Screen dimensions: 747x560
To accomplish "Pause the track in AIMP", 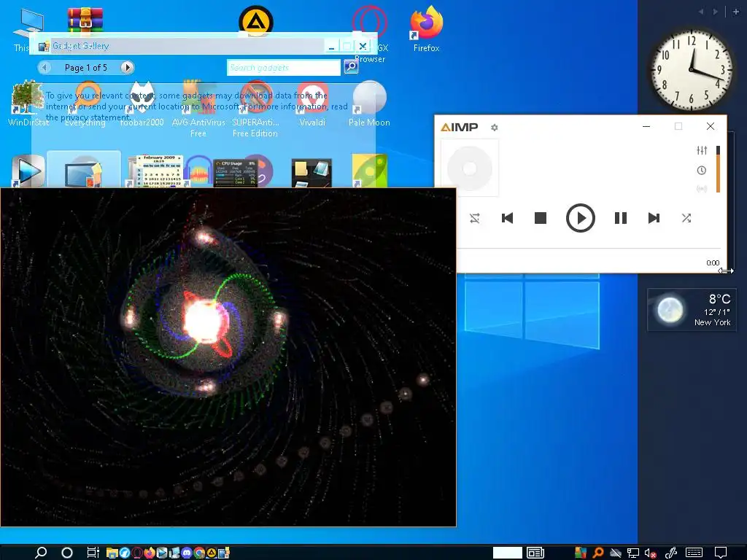I will 620,218.
